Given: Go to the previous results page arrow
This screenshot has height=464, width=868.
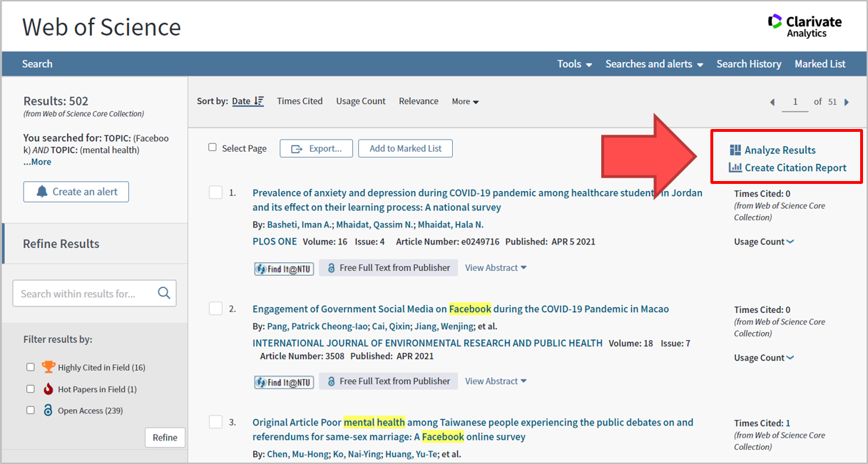Looking at the screenshot, I should pos(772,102).
